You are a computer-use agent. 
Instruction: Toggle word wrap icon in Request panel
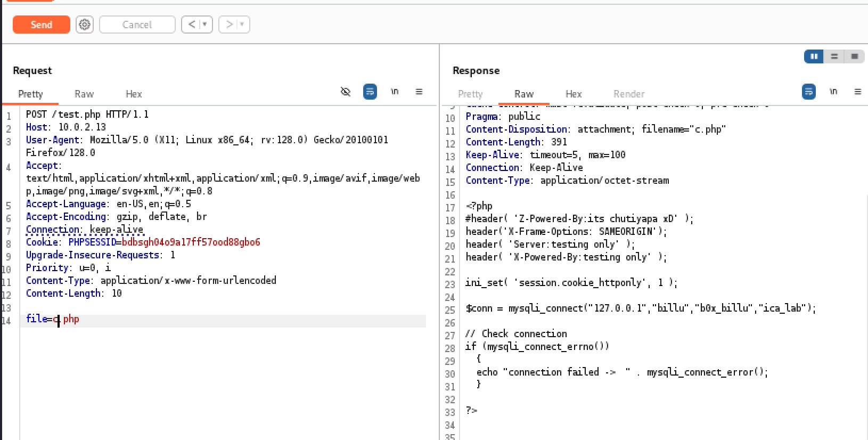[x=370, y=92]
